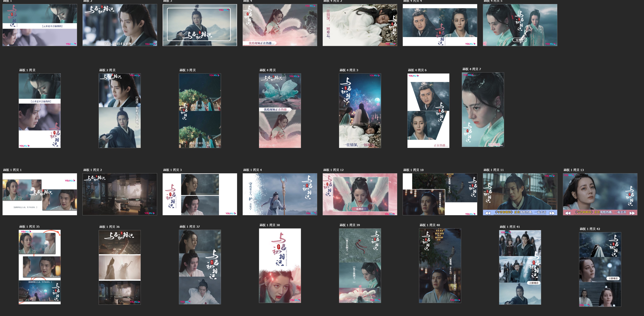Click the snowy-army artboard with the 立即观看 button
This screenshot has height=316, width=644.
tap(520, 267)
